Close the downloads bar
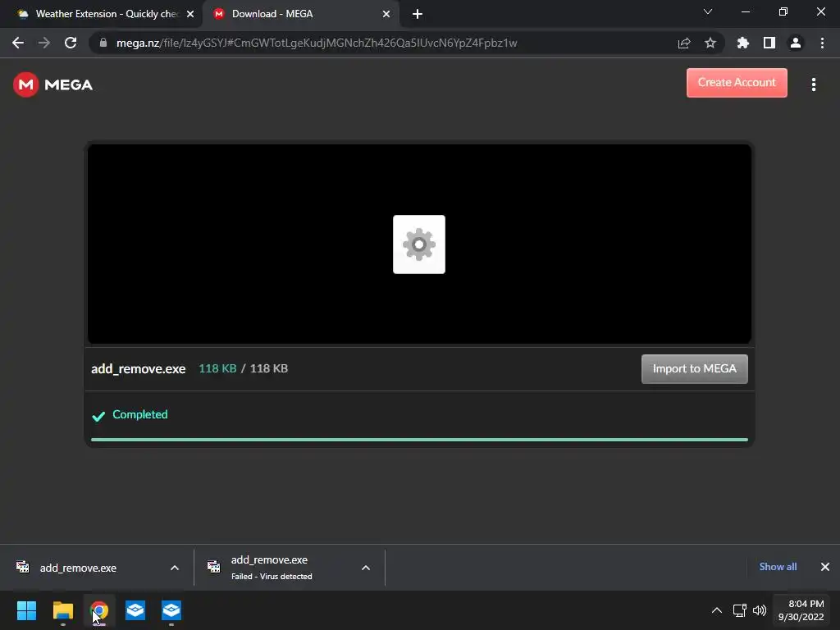 point(825,567)
